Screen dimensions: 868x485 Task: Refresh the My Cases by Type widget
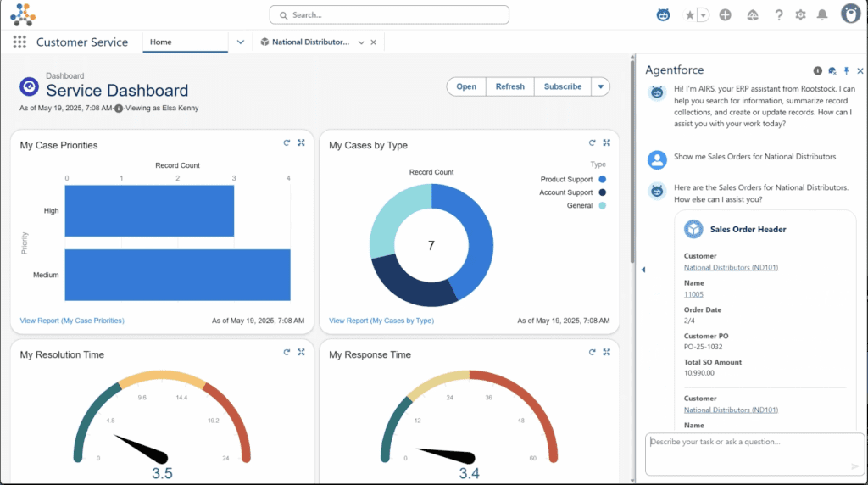pyautogui.click(x=593, y=142)
